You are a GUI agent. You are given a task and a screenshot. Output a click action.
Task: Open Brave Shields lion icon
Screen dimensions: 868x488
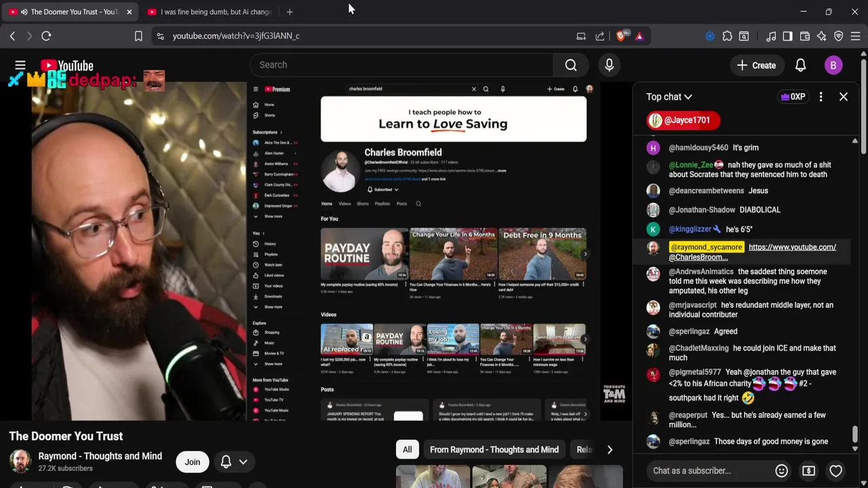coord(622,36)
